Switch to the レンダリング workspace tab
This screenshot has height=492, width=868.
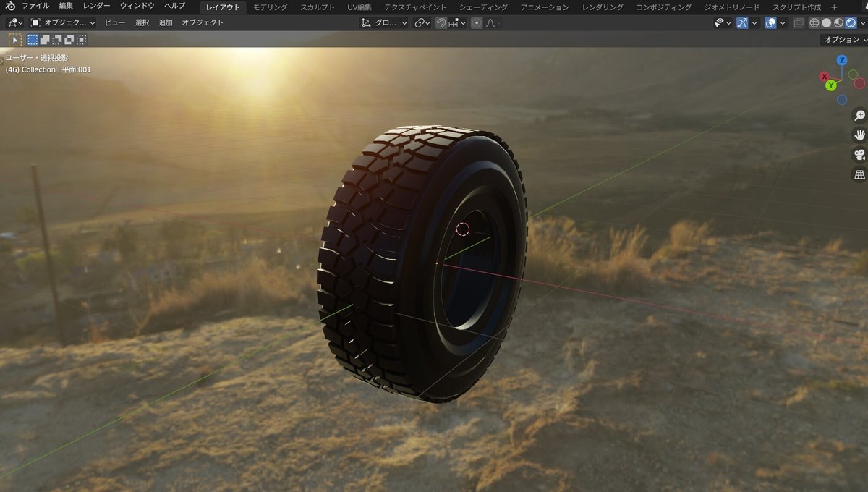click(603, 7)
